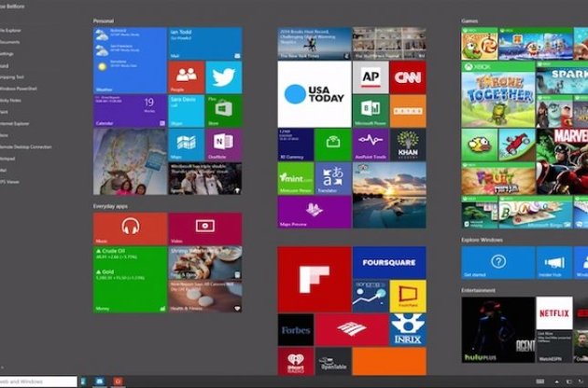
Task: Open the Khan Academy tile
Action: click(x=406, y=144)
